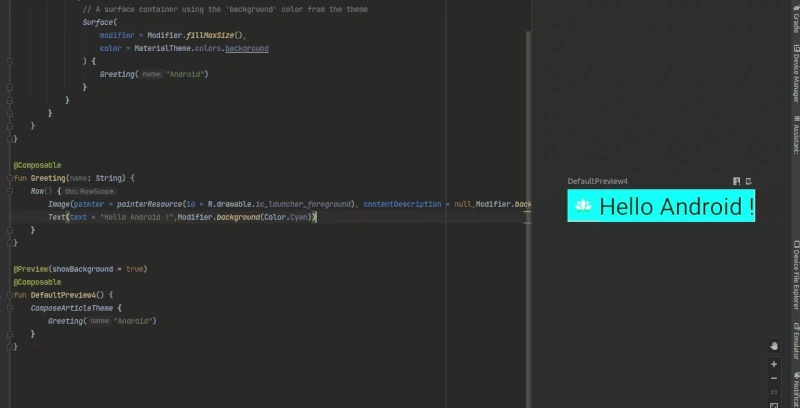This screenshot has height=408, width=800.
Task: Collapse the Surface lambda fold marker
Action: pos(10,61)
